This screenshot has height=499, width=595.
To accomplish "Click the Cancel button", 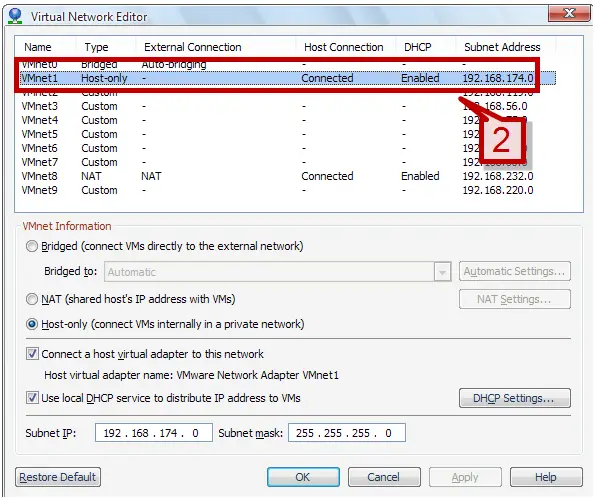I will click(x=384, y=477).
